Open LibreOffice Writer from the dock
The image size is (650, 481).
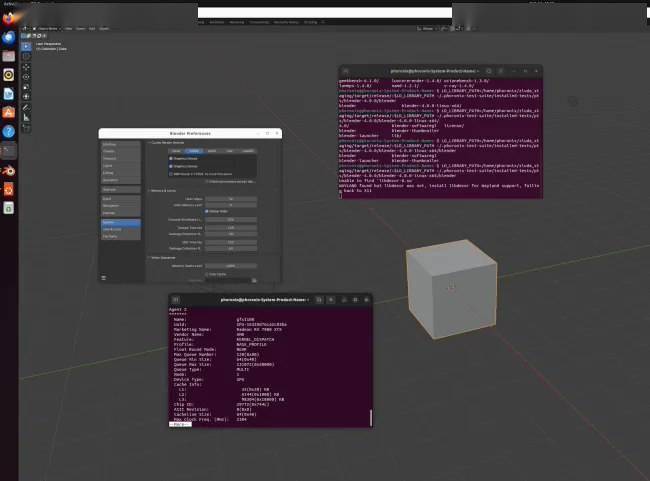click(9, 94)
